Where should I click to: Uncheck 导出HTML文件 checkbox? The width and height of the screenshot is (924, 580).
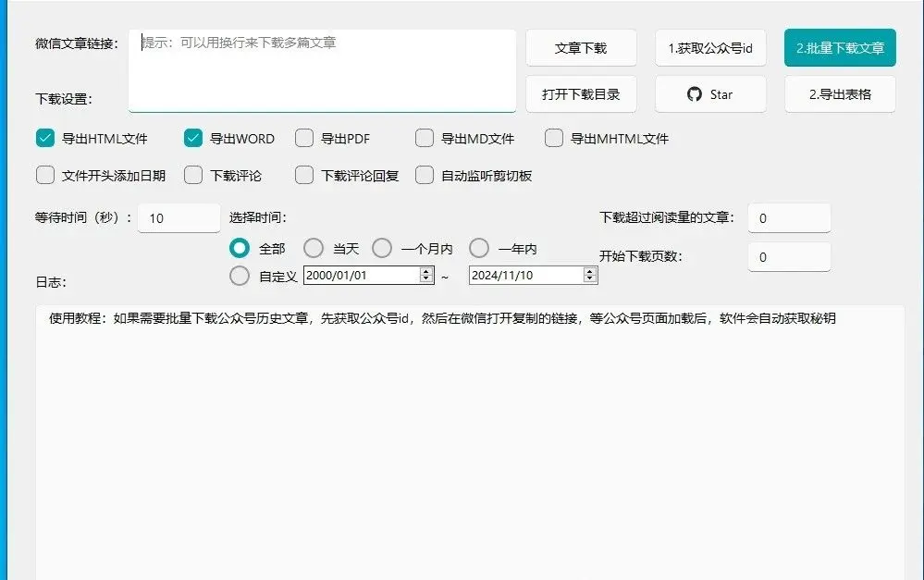(x=45, y=139)
